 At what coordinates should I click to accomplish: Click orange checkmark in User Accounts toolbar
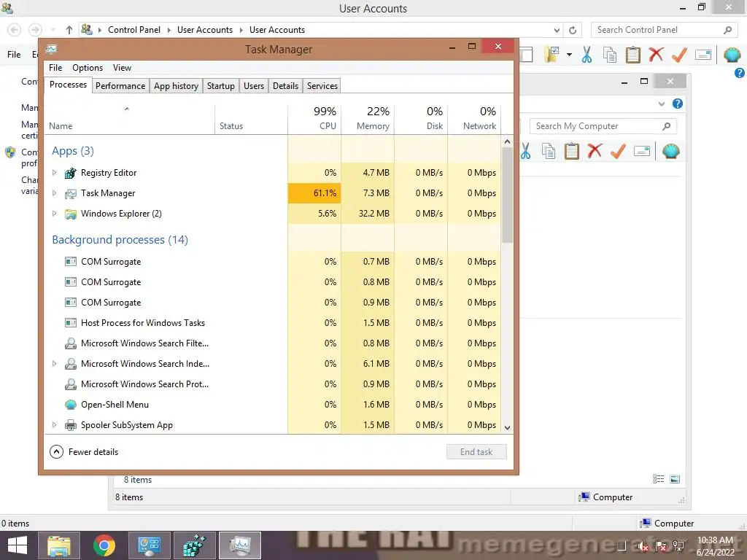tap(679, 55)
